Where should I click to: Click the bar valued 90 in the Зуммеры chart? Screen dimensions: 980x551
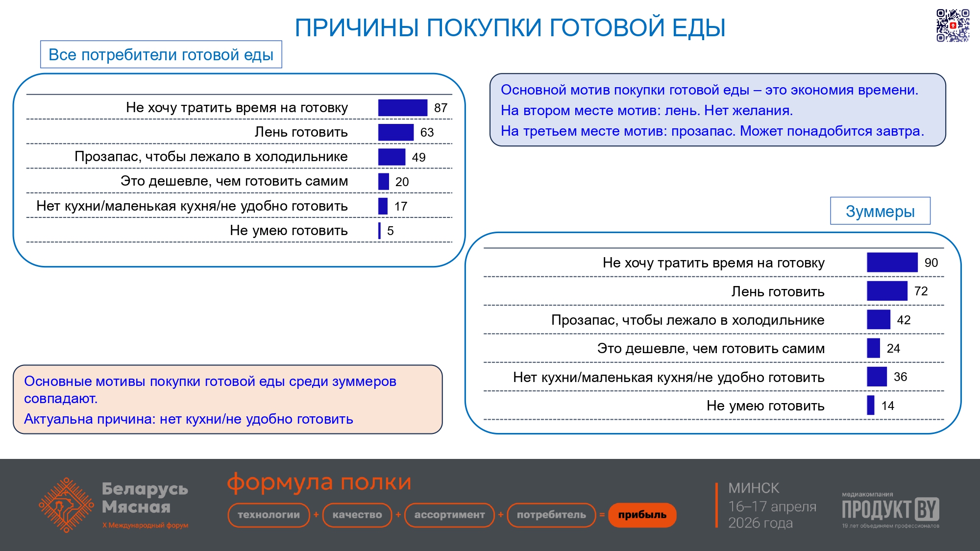892,263
